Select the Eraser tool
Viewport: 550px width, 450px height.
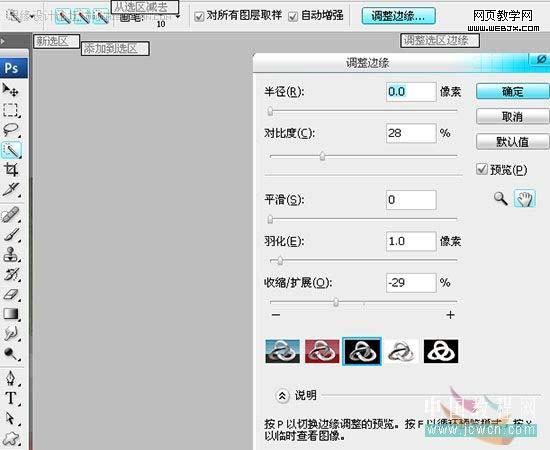coord(11,294)
